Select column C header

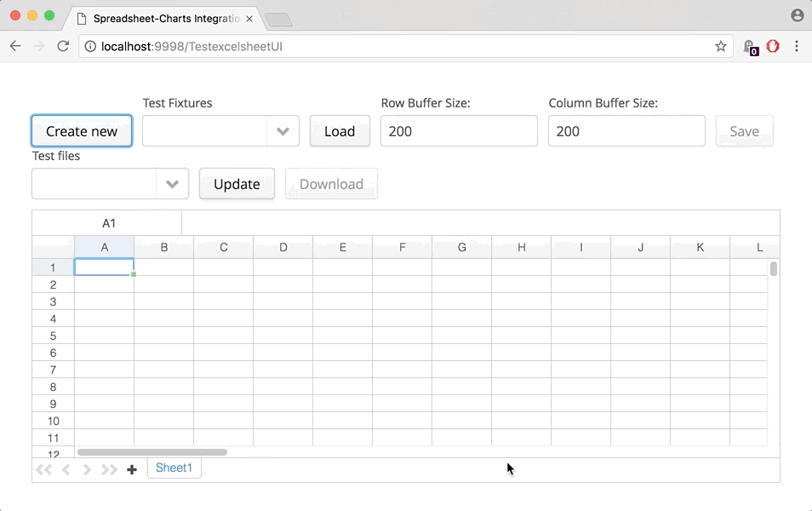[223, 247]
